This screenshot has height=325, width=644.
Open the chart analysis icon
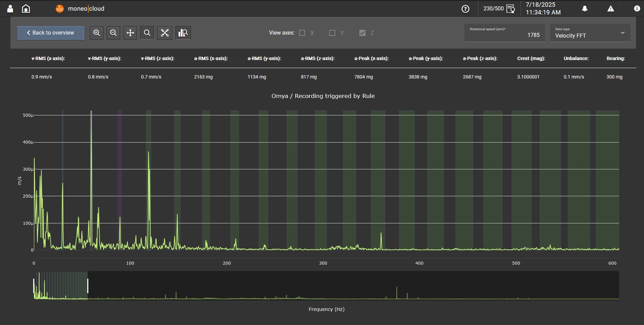[183, 33]
